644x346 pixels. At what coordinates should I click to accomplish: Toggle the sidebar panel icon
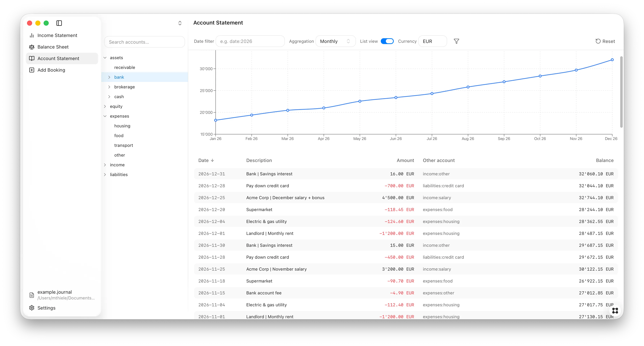click(59, 23)
